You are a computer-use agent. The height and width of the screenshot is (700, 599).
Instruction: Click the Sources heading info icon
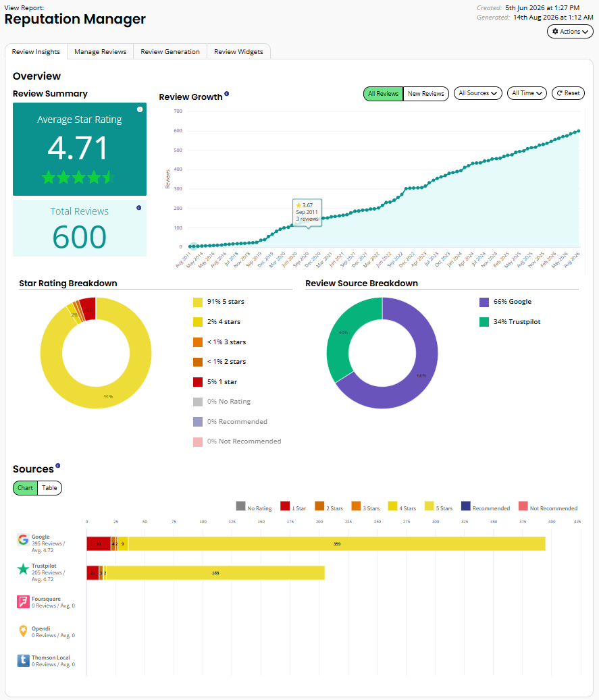coord(57,466)
